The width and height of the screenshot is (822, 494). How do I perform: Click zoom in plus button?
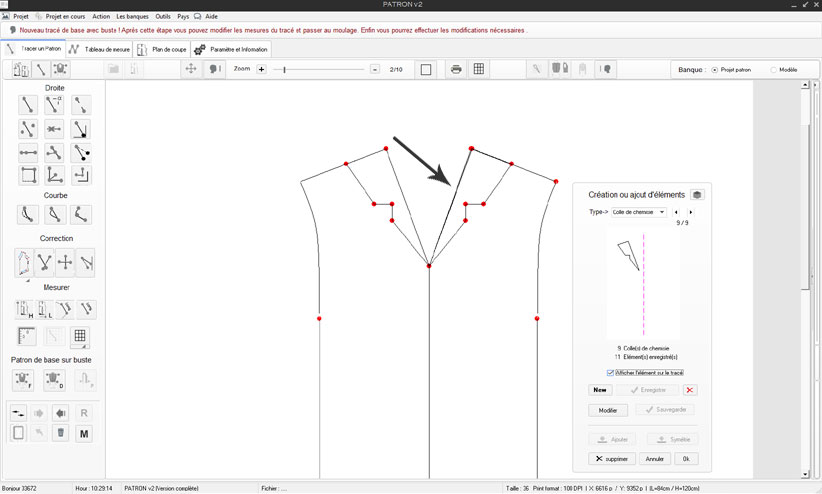point(262,69)
